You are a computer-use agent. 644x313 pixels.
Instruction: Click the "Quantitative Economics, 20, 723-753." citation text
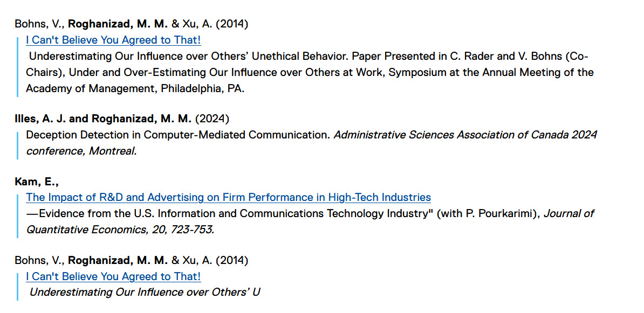(x=120, y=229)
